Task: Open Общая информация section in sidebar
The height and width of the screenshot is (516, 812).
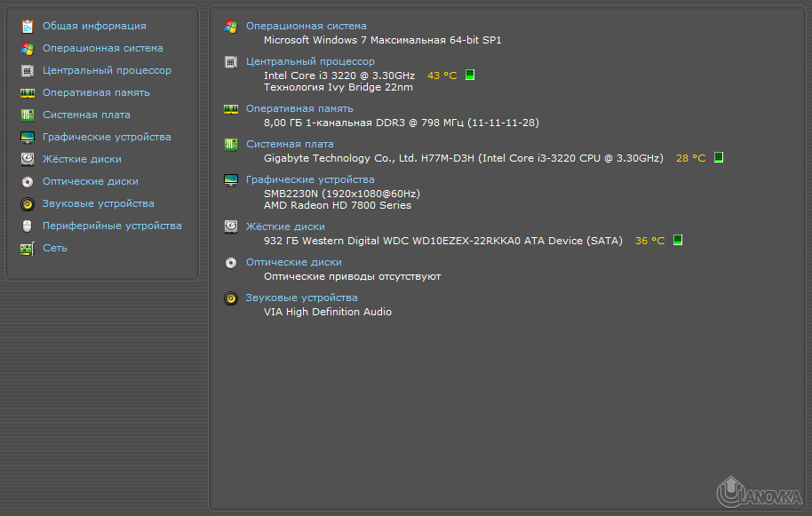Action: tap(94, 26)
